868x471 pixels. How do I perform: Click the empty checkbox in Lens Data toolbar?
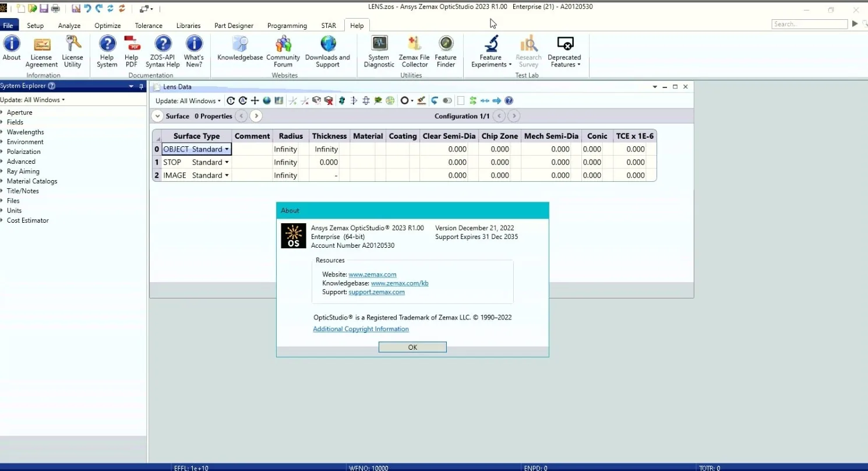(461, 101)
